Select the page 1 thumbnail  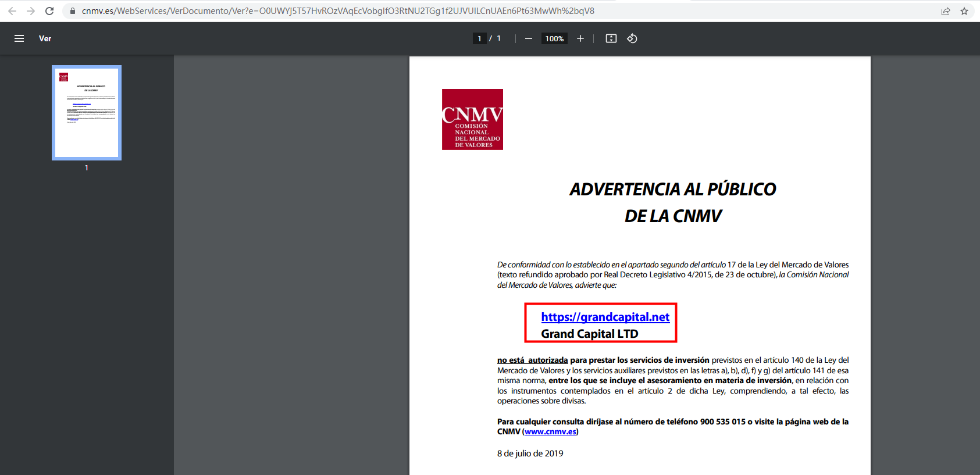[x=87, y=113]
